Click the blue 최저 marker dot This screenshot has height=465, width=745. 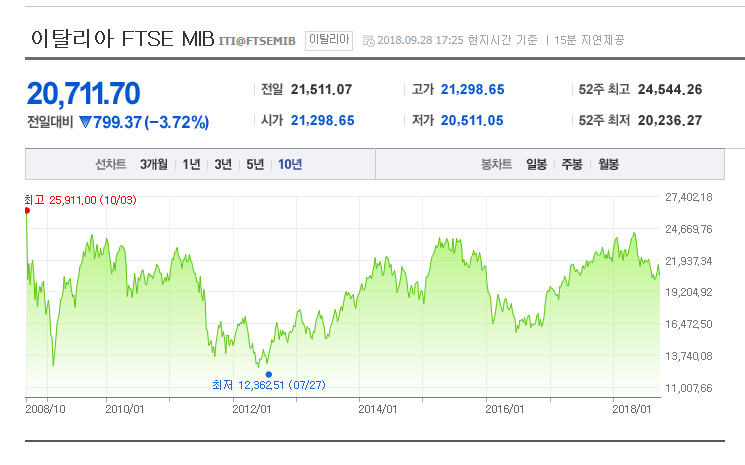pyautogui.click(x=268, y=374)
